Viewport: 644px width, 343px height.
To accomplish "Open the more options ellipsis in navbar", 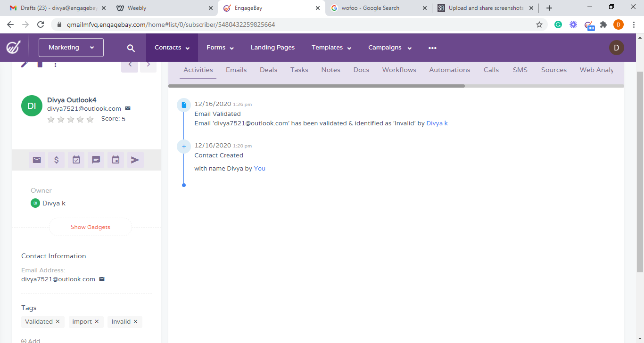I will [x=432, y=48].
